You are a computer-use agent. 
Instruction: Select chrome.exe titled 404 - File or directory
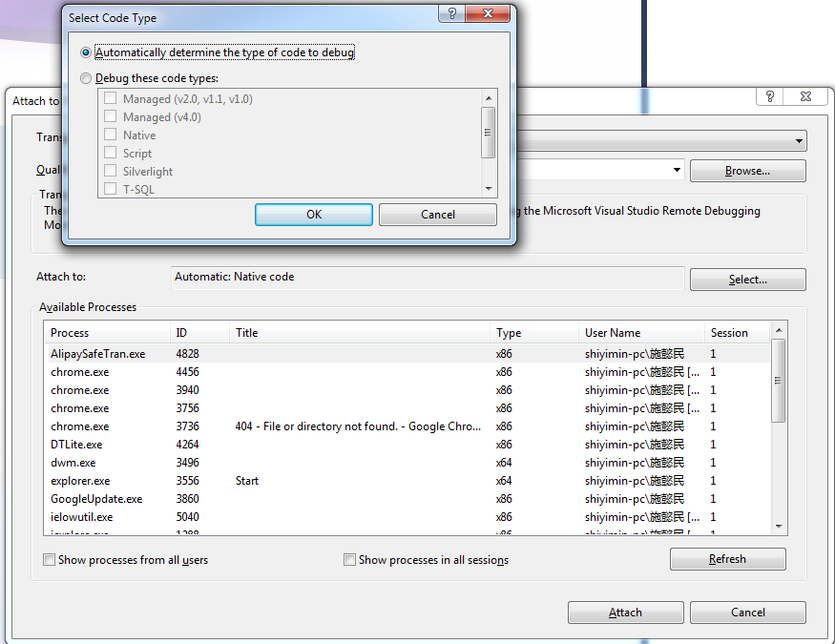pos(407,426)
